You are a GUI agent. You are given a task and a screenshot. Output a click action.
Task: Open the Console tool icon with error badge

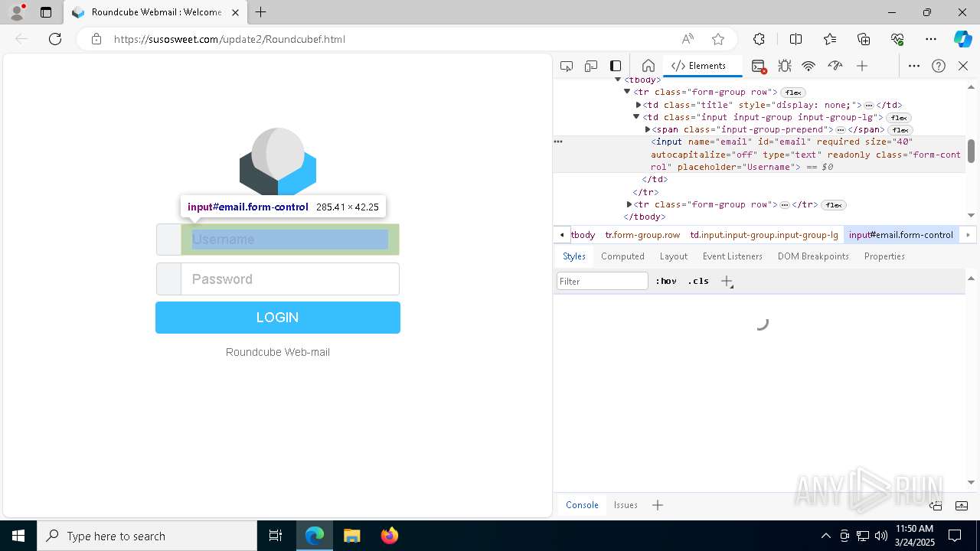click(759, 66)
